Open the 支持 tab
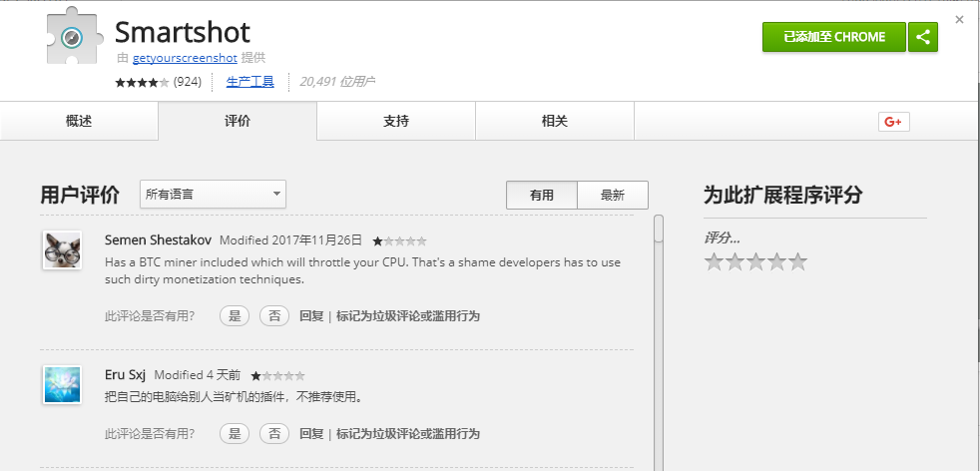 [396, 121]
